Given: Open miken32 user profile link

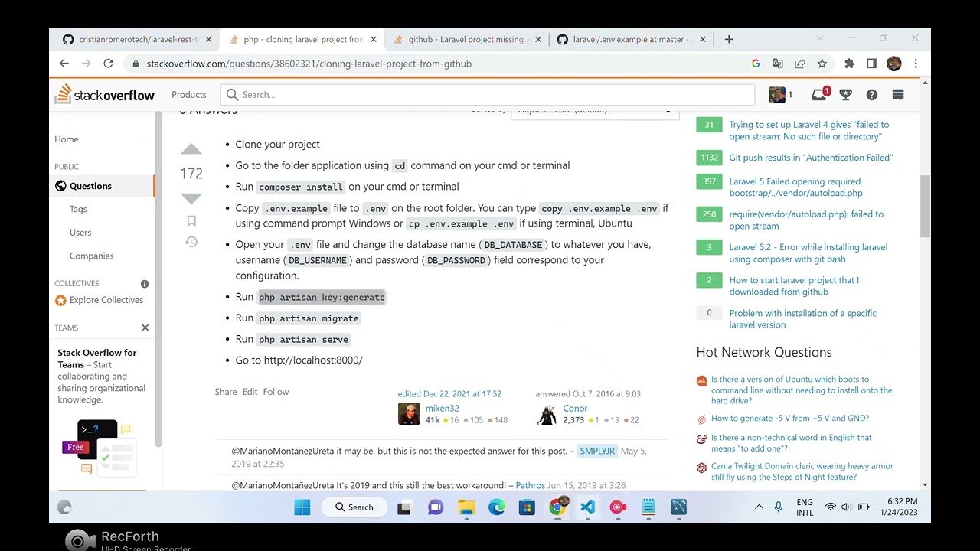Looking at the screenshot, I should point(442,409).
